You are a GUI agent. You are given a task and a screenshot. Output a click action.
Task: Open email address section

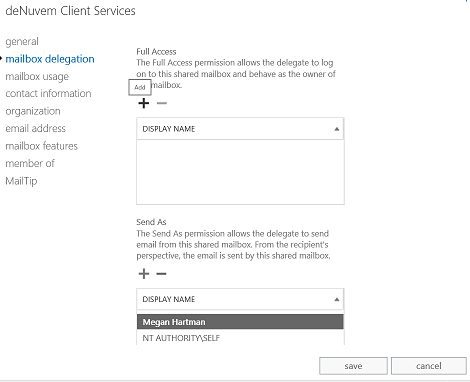(36, 128)
